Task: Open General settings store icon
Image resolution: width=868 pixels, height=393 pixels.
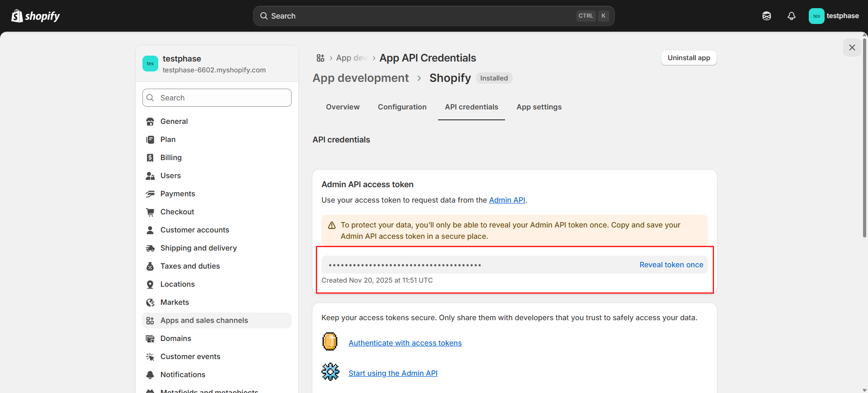Action: 150,121
